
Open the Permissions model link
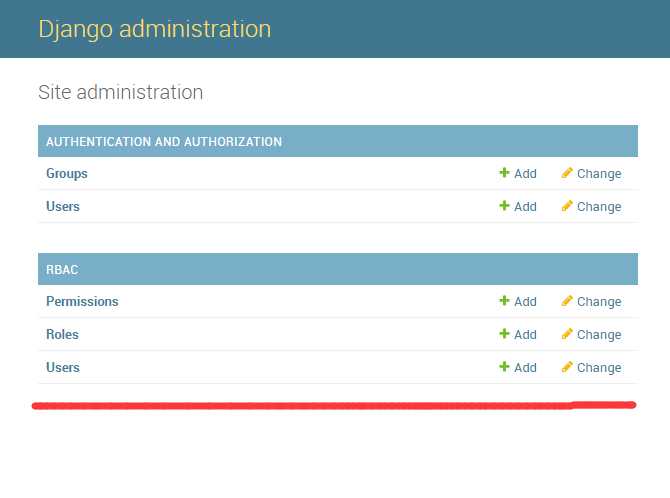coord(82,301)
